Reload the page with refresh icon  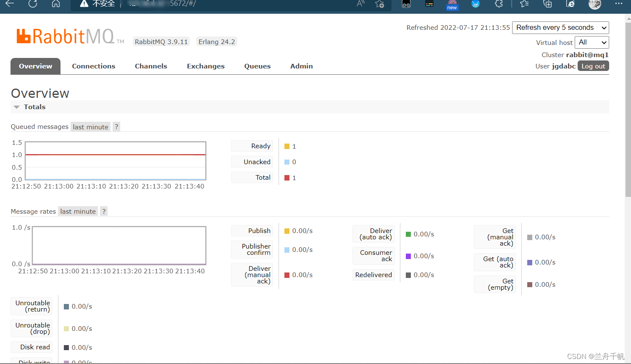click(33, 3)
